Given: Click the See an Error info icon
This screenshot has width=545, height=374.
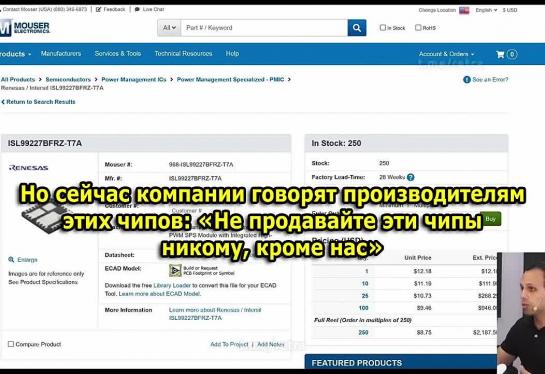Looking at the screenshot, I should coord(467,80).
